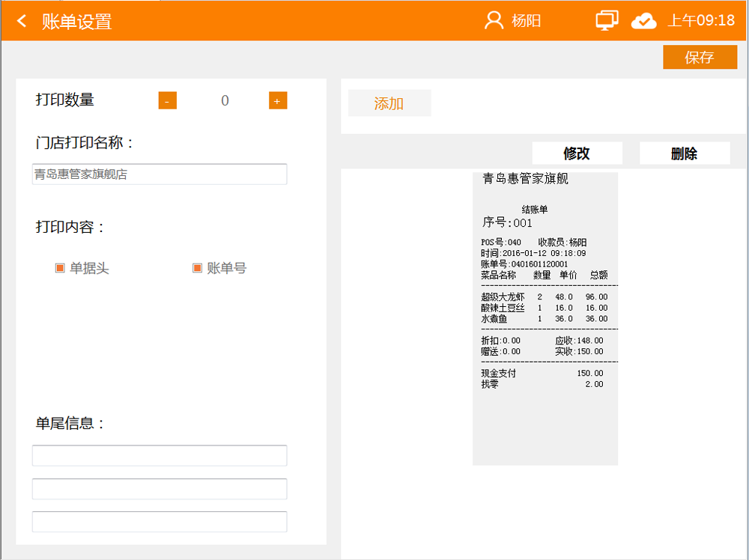Viewport: 749px width, 560px height.
Task: Click the 账单设置 page title
Action: point(77,22)
